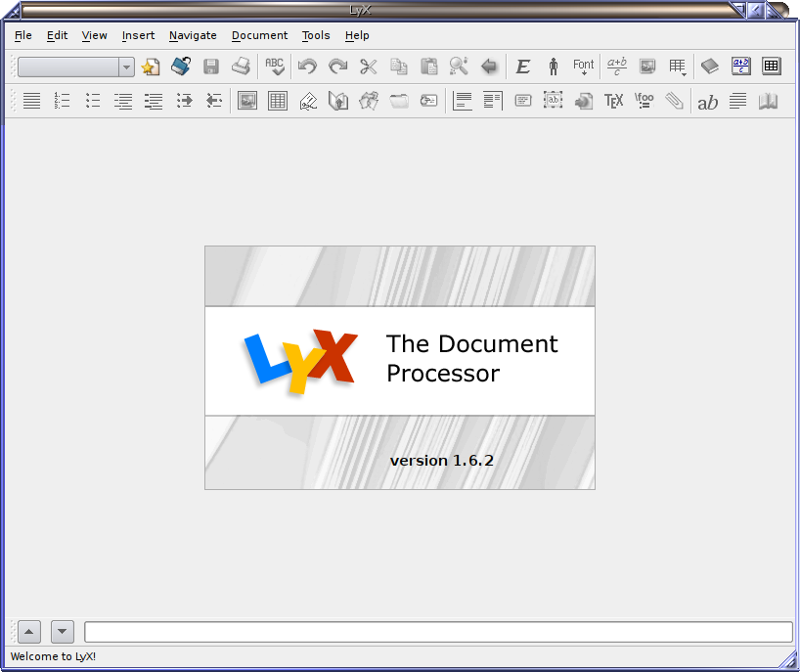Apply standard paragraph layout icon

click(31, 101)
